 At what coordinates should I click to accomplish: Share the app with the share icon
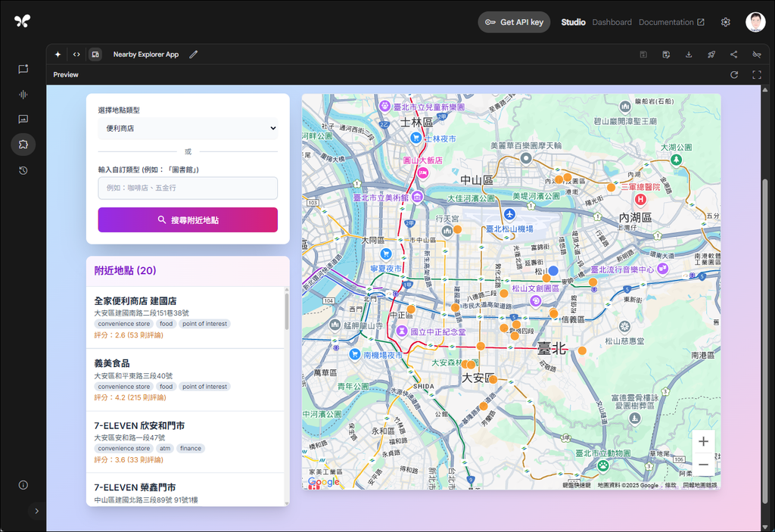click(734, 54)
